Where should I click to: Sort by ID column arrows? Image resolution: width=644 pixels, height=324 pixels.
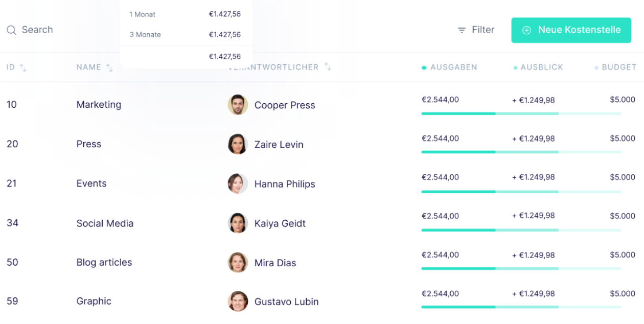click(23, 67)
